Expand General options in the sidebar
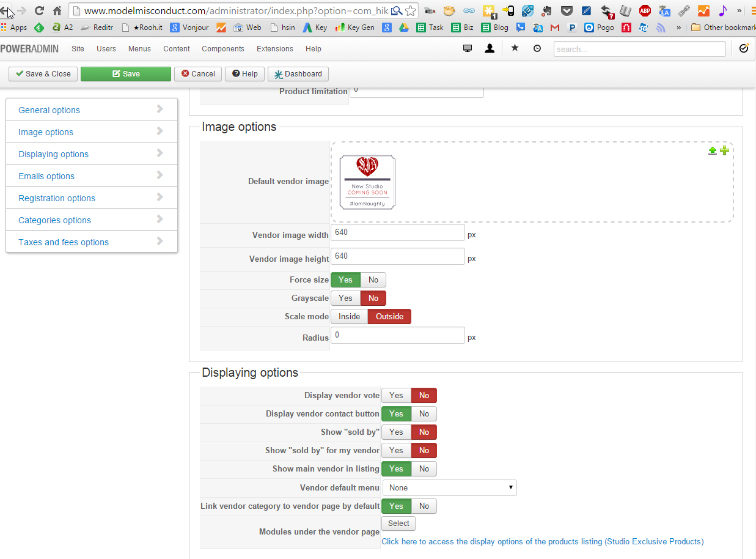756x559 pixels. click(92, 109)
